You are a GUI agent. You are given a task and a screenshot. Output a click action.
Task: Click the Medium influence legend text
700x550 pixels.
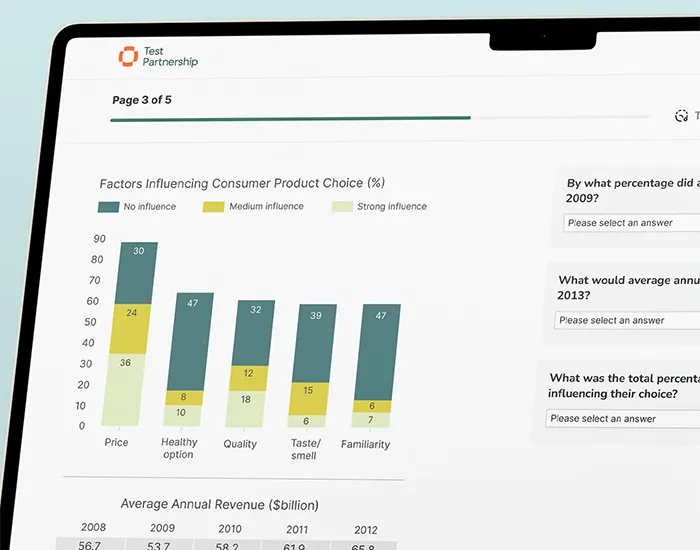coord(267,206)
